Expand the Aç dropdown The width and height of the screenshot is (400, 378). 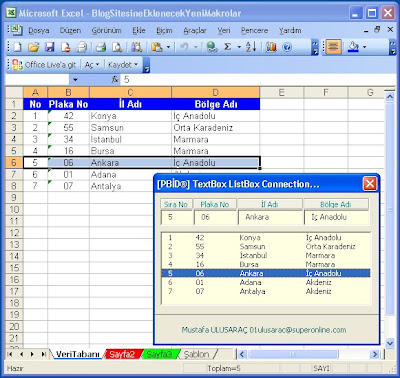click(x=92, y=65)
